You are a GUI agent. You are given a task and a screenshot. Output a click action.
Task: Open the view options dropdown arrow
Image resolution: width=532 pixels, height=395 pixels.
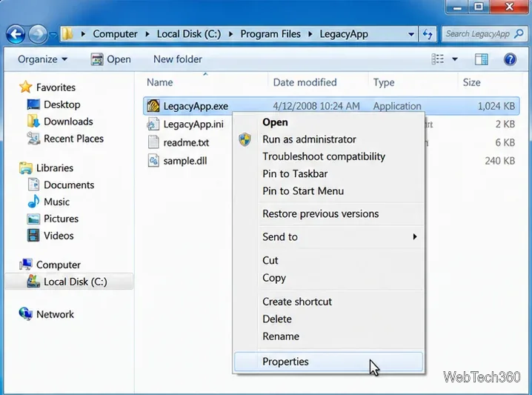coord(455,59)
